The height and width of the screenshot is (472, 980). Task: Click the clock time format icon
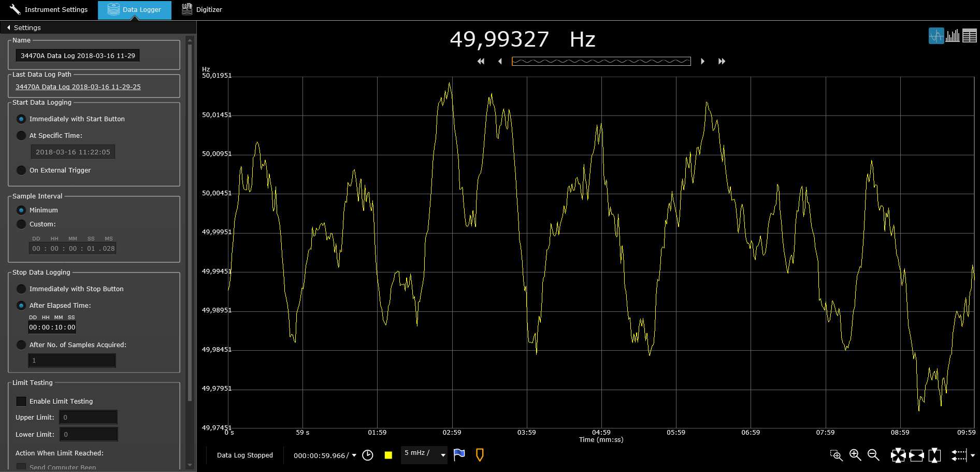click(x=368, y=455)
